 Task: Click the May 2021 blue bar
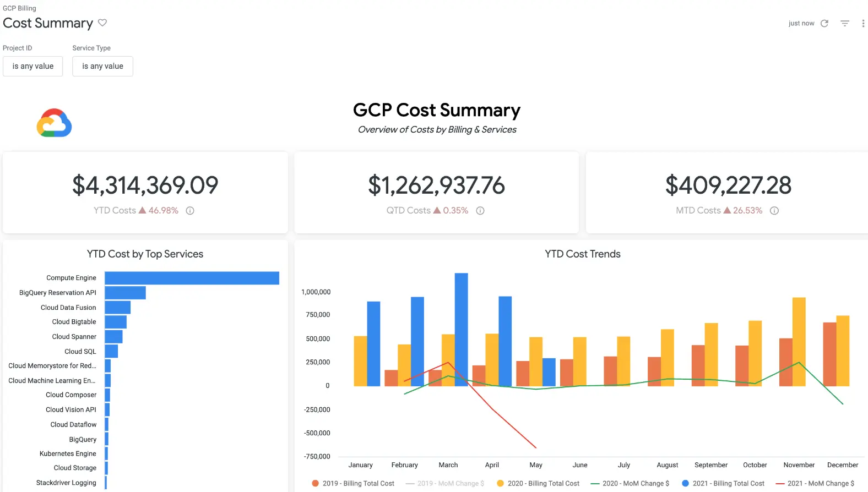click(549, 372)
